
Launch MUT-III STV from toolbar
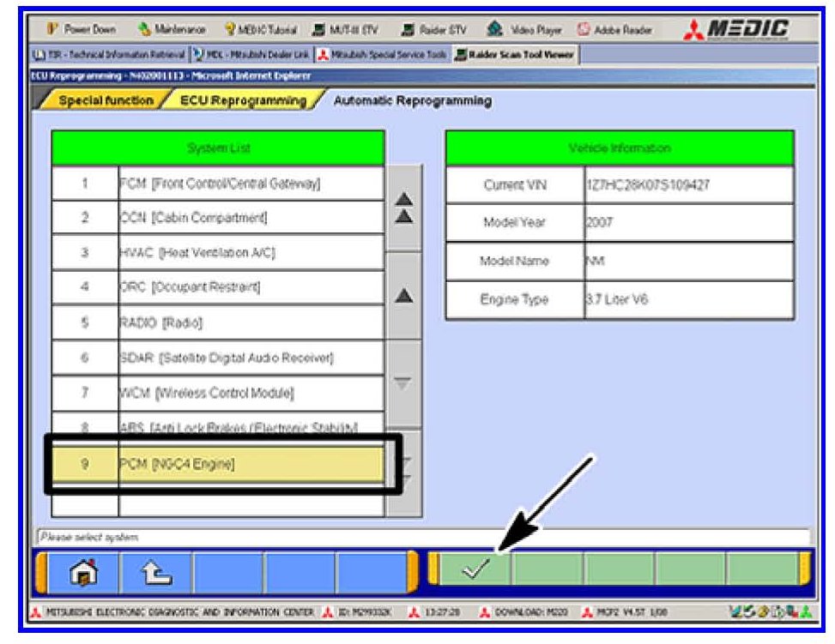coord(351,30)
